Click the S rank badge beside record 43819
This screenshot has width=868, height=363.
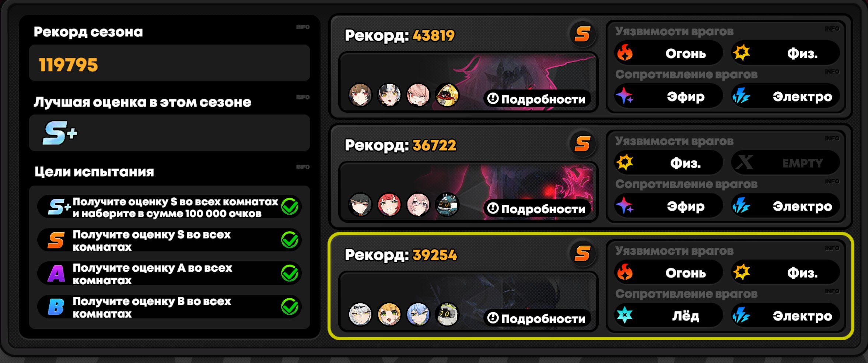tap(582, 34)
